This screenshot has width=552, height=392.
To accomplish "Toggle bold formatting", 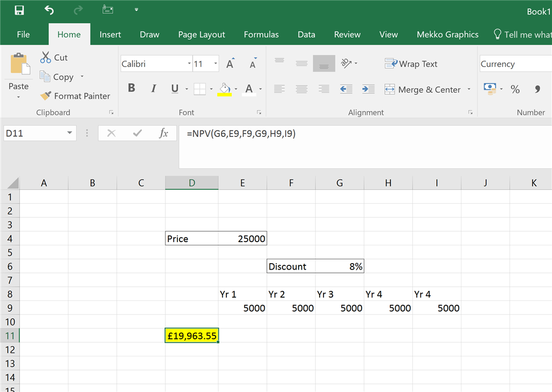I will tap(132, 88).
